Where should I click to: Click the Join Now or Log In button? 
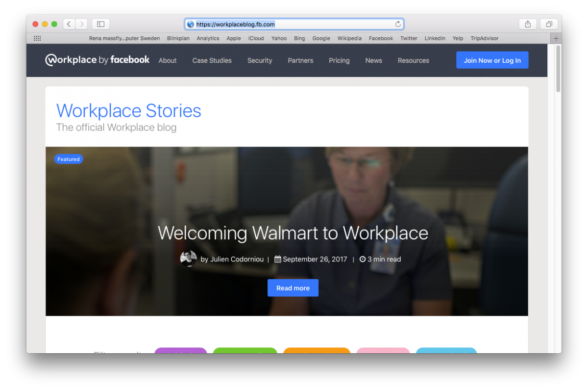492,60
